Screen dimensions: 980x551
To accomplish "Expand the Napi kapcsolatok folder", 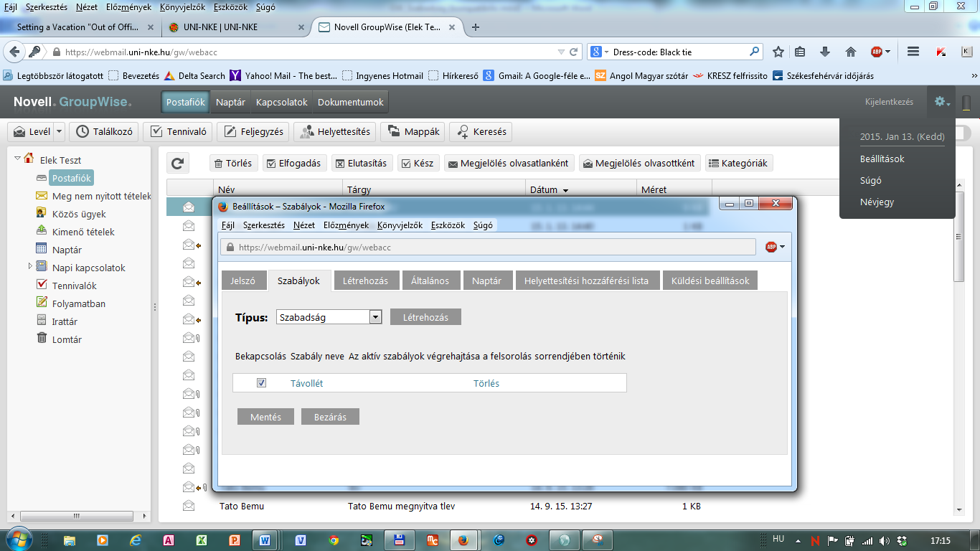I will pos(30,267).
